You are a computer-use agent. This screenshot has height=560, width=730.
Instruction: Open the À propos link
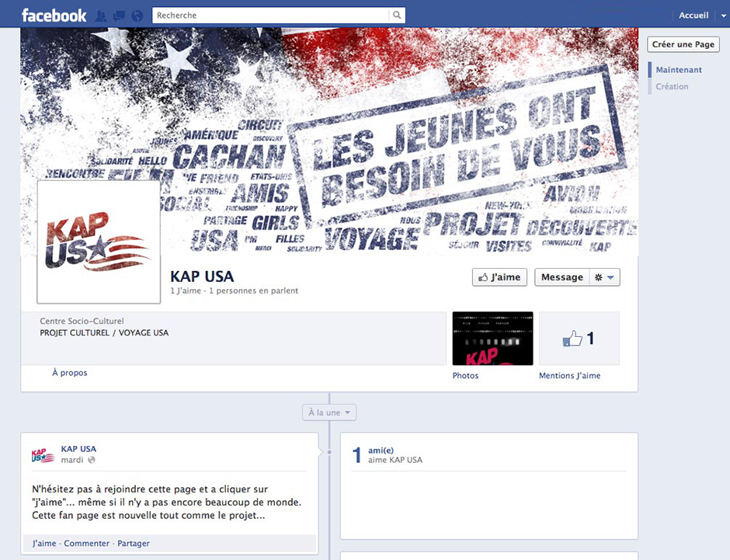coord(69,373)
